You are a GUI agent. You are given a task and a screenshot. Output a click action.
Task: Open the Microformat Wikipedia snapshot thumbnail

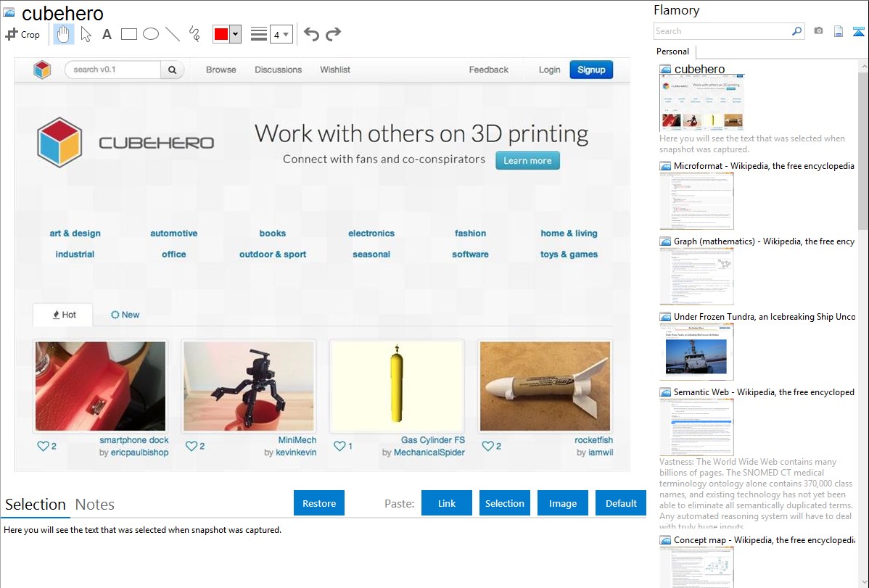coord(696,201)
